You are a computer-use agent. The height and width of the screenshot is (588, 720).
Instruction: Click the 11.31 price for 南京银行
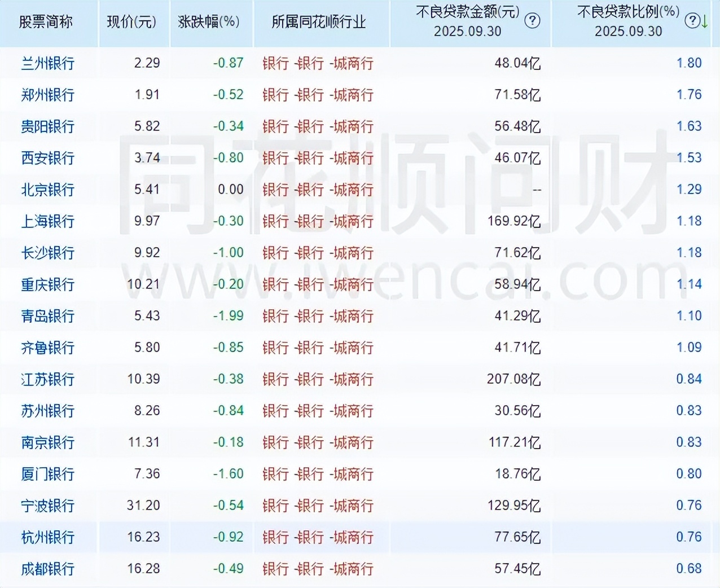click(x=144, y=442)
